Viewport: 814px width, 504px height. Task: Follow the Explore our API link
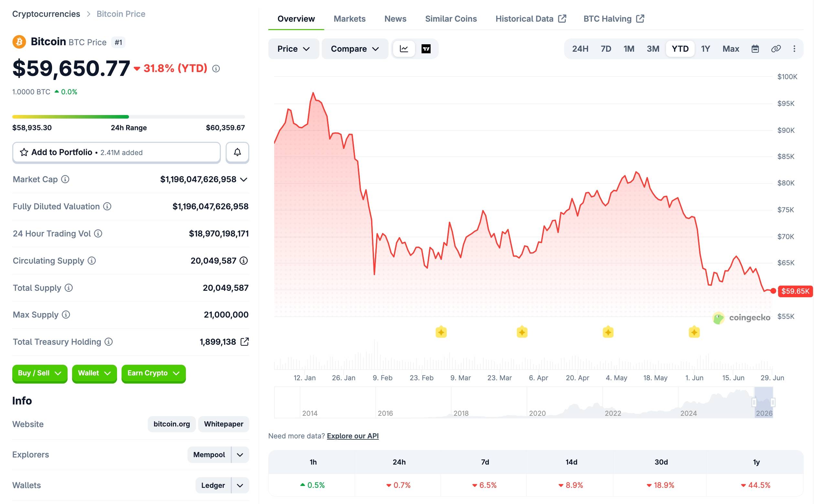tap(352, 436)
